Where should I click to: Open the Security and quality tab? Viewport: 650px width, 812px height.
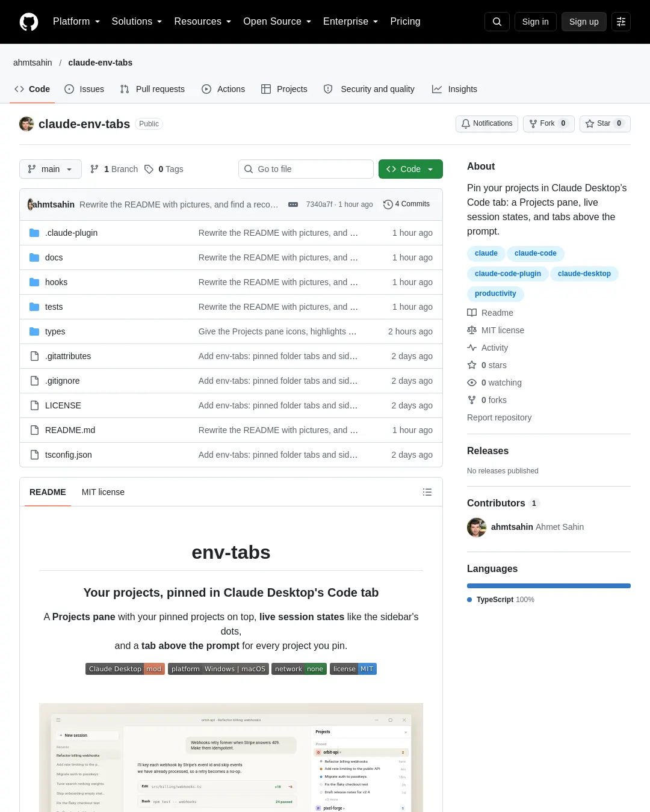(369, 89)
